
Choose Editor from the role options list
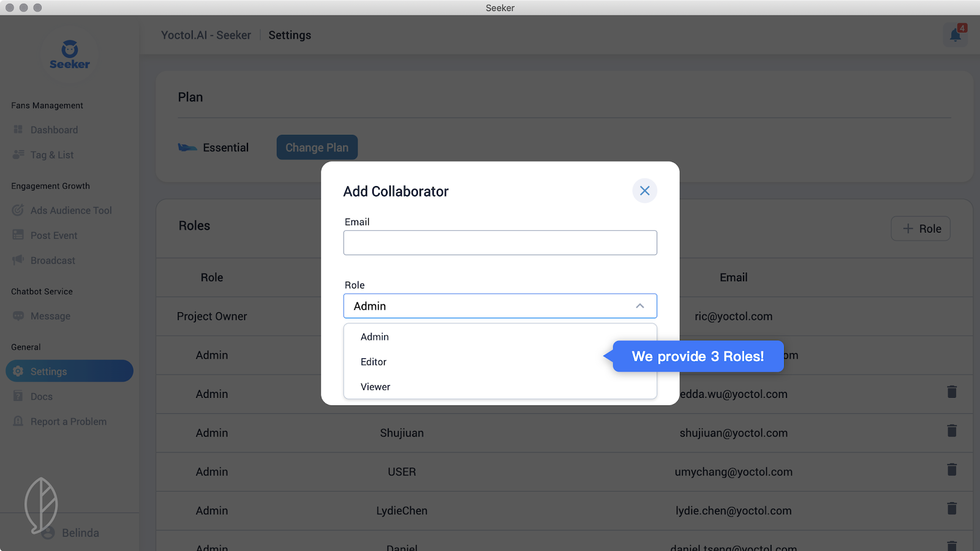pos(374,362)
